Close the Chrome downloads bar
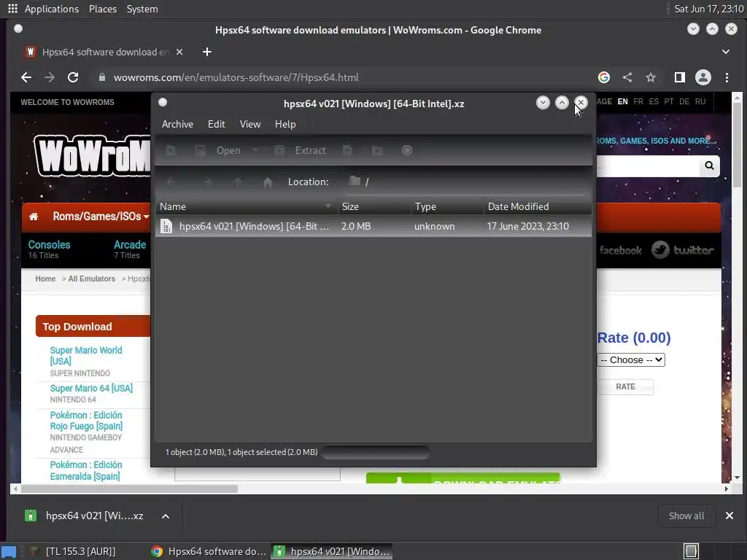Image resolution: width=747 pixels, height=560 pixels. [729, 516]
